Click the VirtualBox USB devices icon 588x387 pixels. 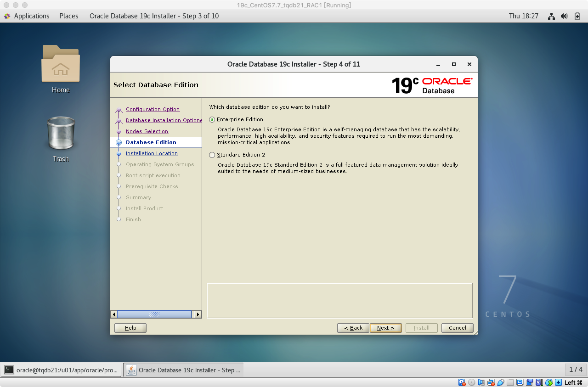500,382
